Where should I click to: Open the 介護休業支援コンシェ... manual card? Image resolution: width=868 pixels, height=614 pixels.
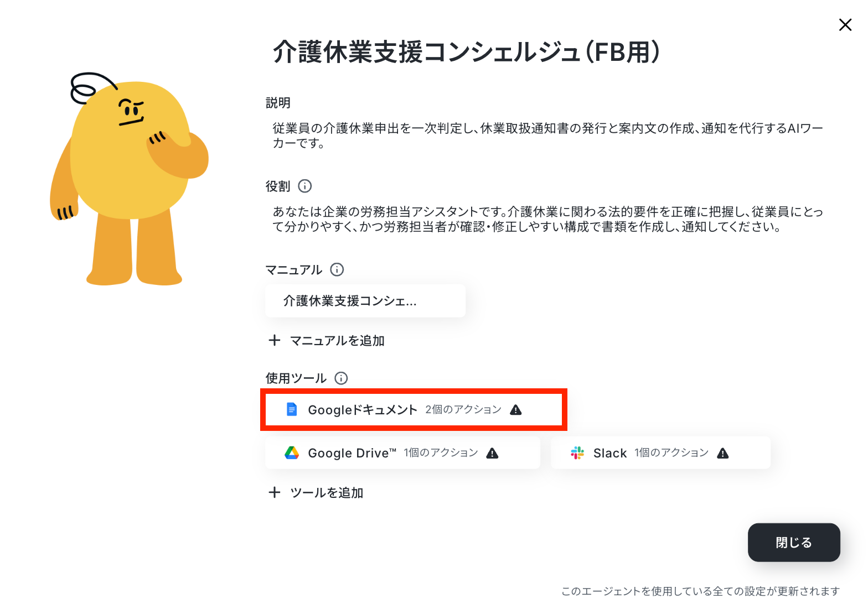click(365, 301)
